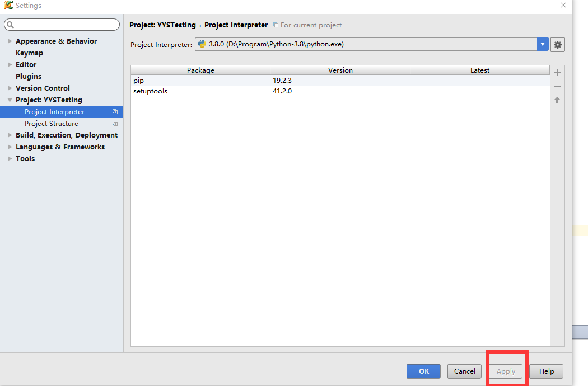Click the 'Project: YYSTesting' breadcrumb
The height and width of the screenshot is (386, 588).
(x=162, y=25)
